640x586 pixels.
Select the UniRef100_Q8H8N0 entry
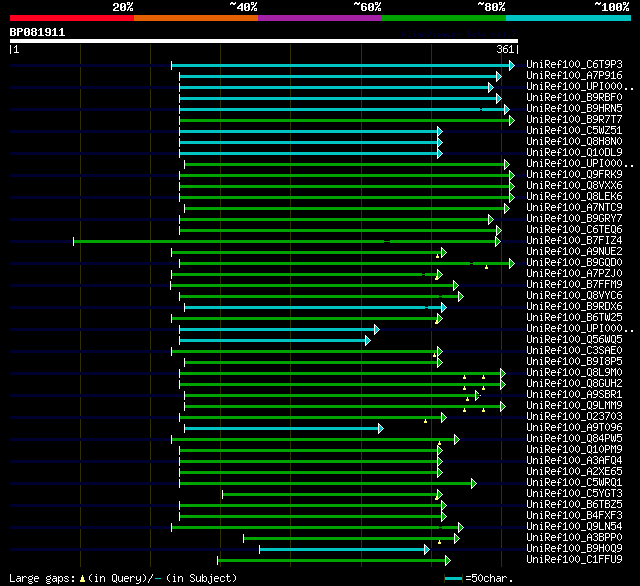coord(574,142)
